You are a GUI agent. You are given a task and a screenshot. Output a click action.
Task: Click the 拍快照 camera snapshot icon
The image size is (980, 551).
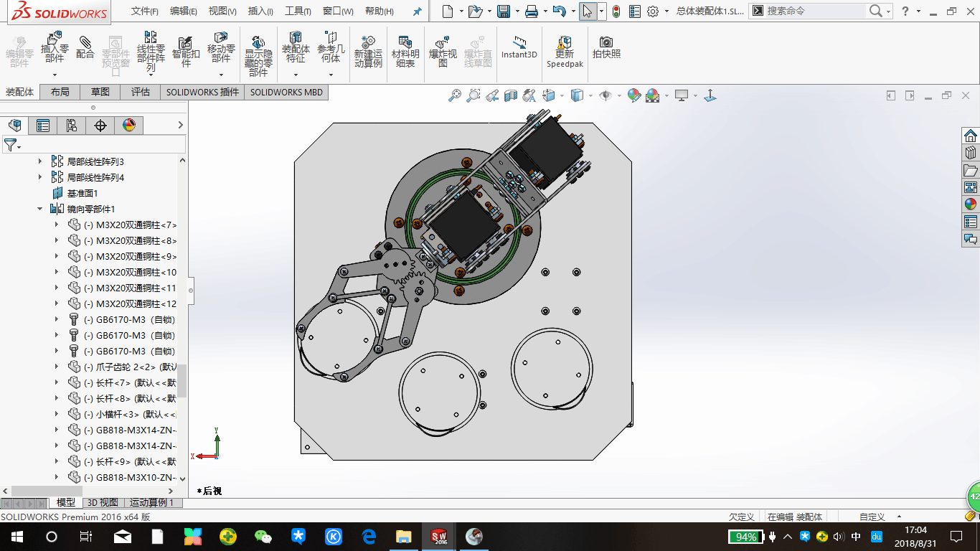606,47
